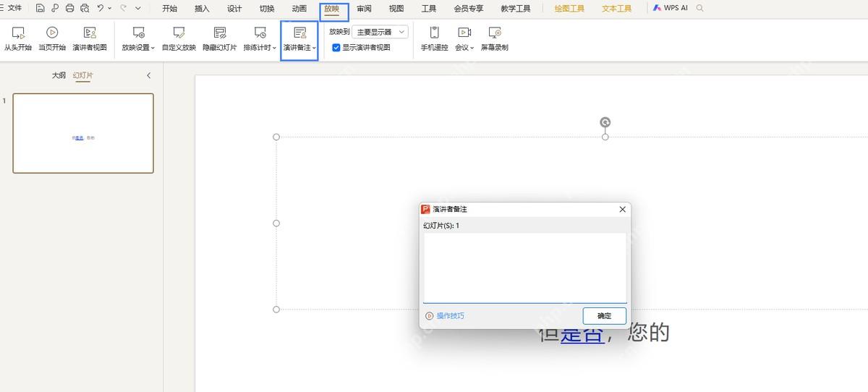Click the hamburger menu icon beside 文件
868x392 pixels.
pos(2,9)
